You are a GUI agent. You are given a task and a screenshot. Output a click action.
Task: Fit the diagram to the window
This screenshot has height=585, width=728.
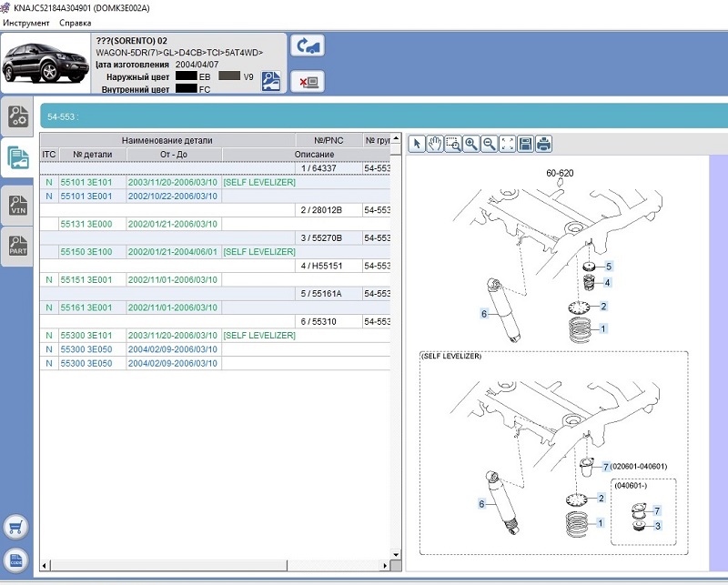click(508, 144)
